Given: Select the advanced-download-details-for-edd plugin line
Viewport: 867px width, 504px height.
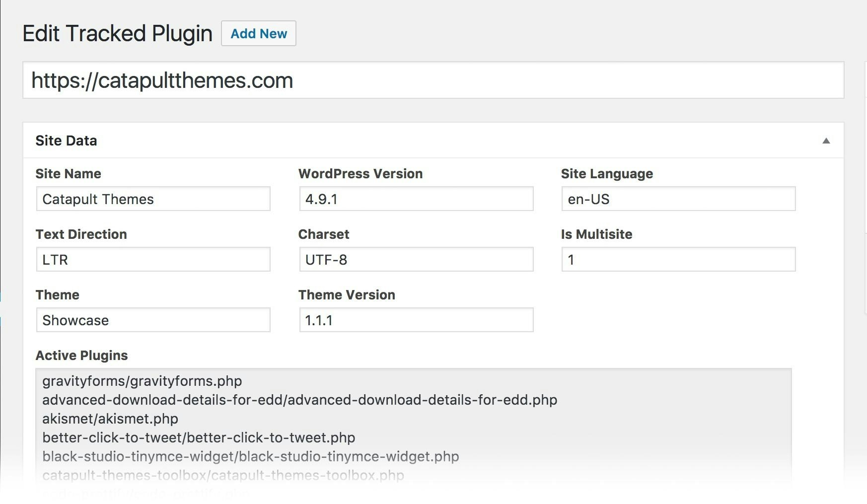Looking at the screenshot, I should 299,400.
